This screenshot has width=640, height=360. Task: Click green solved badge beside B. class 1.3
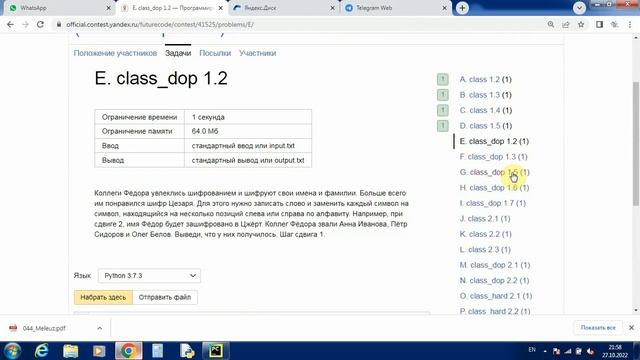[442, 95]
